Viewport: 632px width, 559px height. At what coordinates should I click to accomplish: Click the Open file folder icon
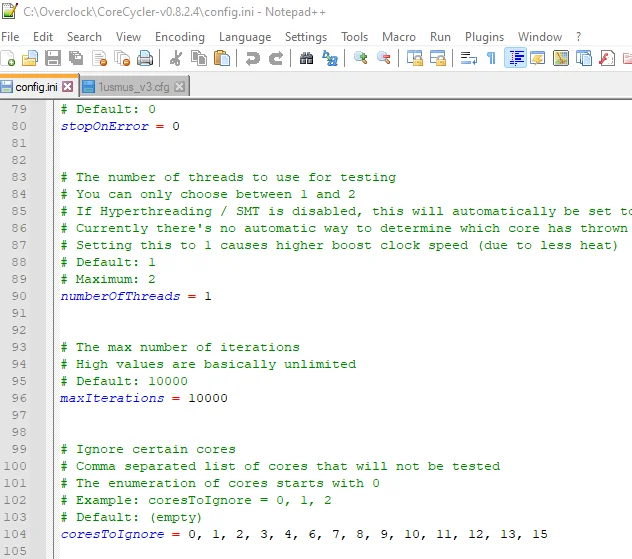point(30,58)
